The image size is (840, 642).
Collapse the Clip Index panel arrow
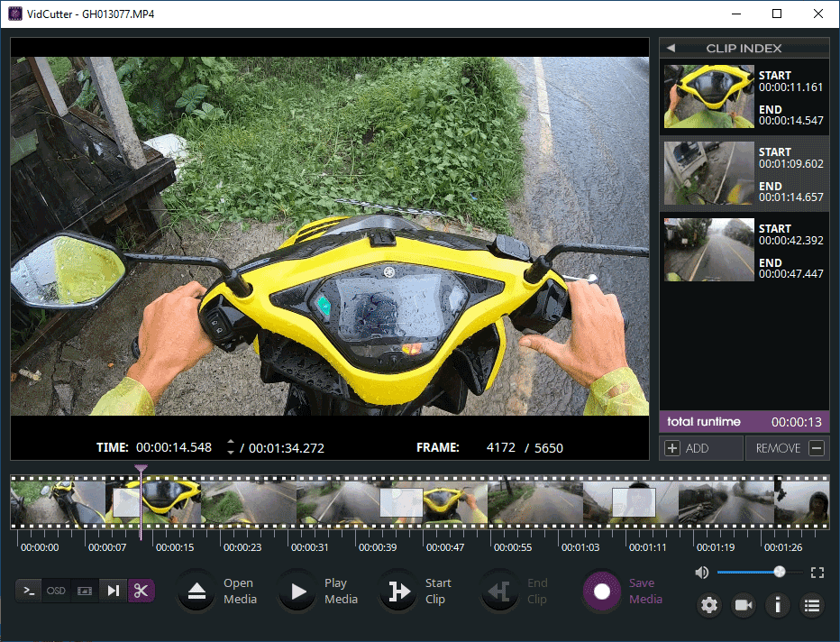(671, 48)
